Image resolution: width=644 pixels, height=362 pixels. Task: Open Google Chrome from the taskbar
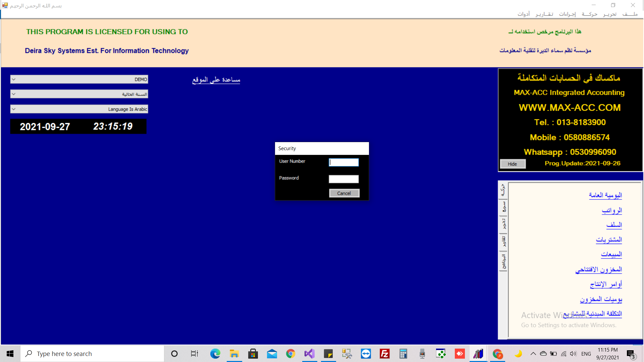[290, 354]
